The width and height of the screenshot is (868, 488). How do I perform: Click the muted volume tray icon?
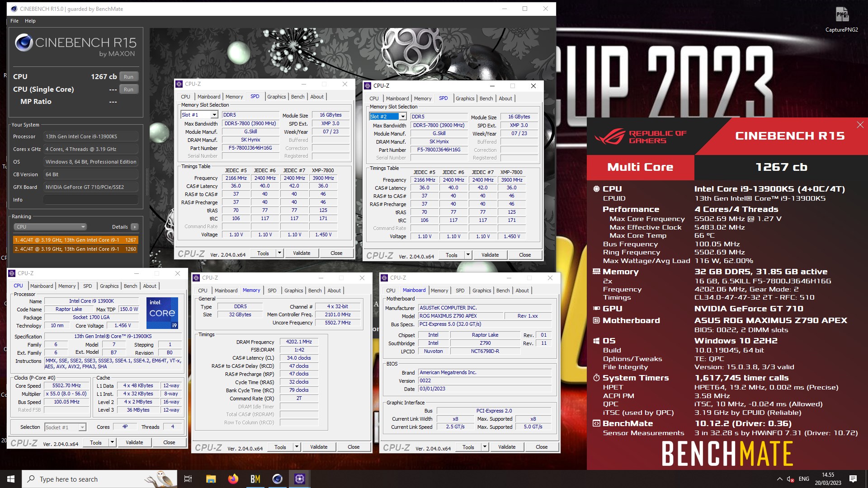[x=790, y=479]
